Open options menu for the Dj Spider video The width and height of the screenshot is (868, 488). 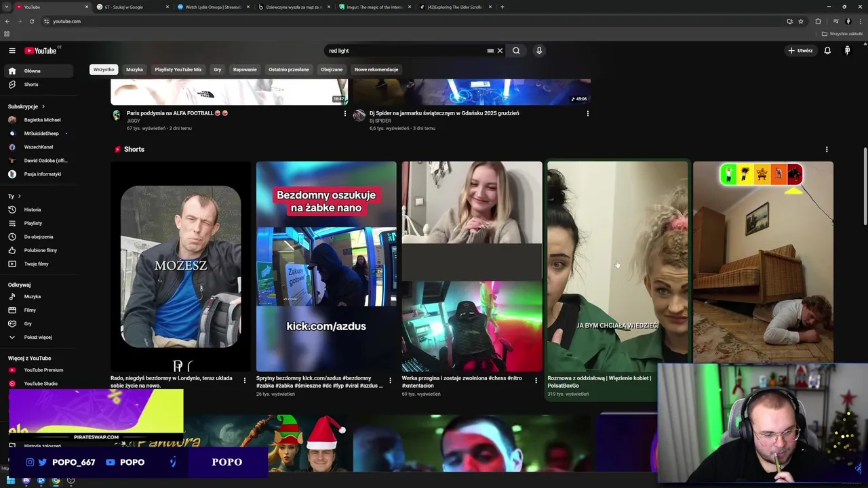(587, 113)
